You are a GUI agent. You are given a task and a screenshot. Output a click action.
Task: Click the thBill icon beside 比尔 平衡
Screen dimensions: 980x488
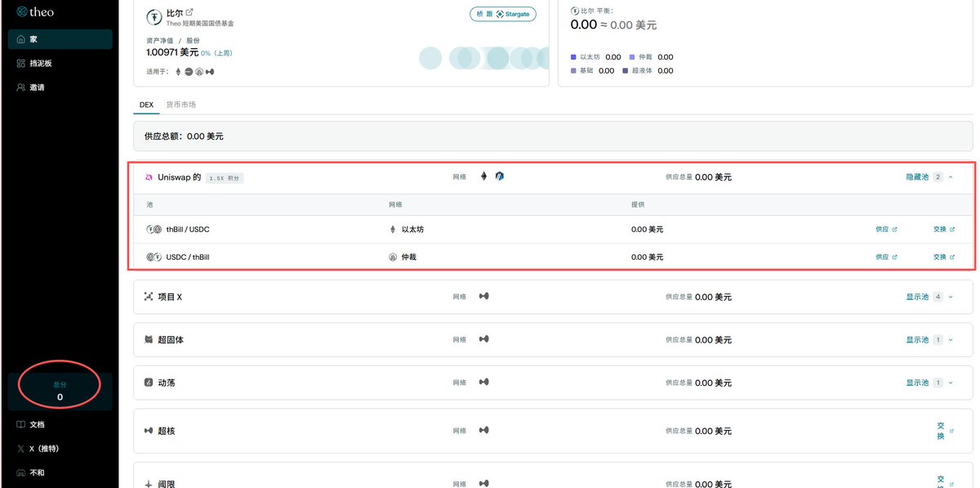(x=574, y=10)
